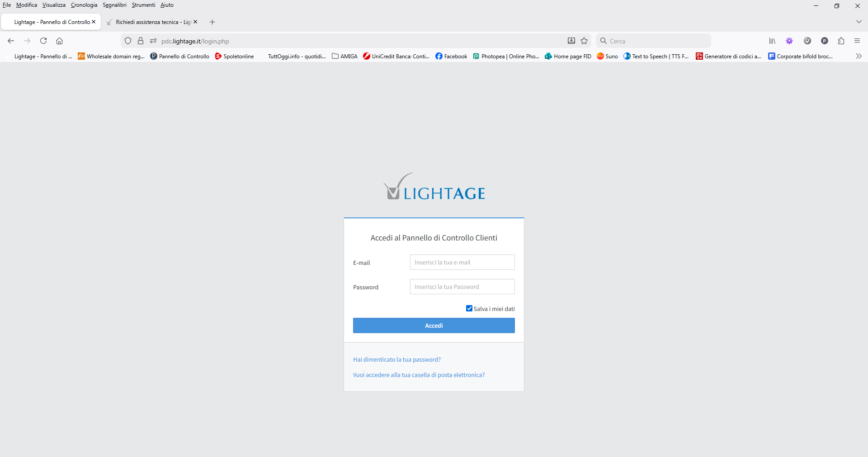This screenshot has width=868, height=457.
Task: Click the tracking protection shield icon
Action: 128,41
